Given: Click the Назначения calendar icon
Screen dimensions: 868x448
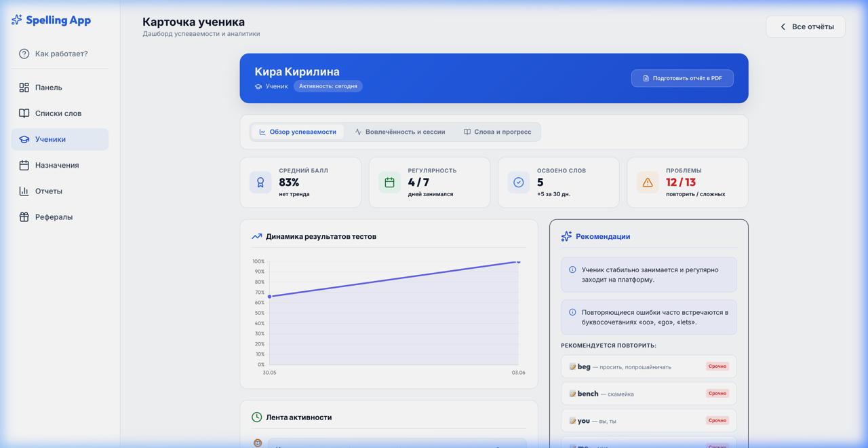Looking at the screenshot, I should pos(24,165).
